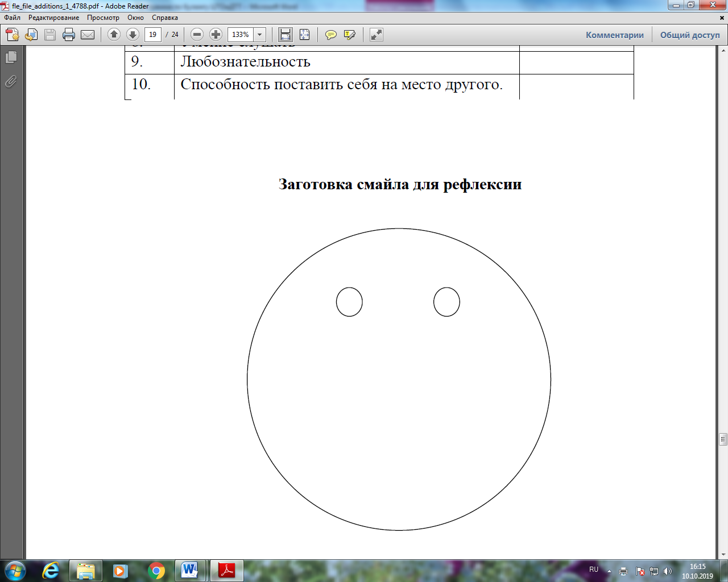Open the Общий доступ pane

point(690,35)
